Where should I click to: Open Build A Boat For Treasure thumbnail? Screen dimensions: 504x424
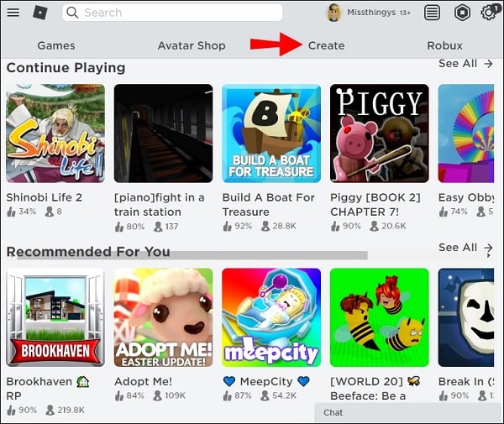(x=271, y=133)
